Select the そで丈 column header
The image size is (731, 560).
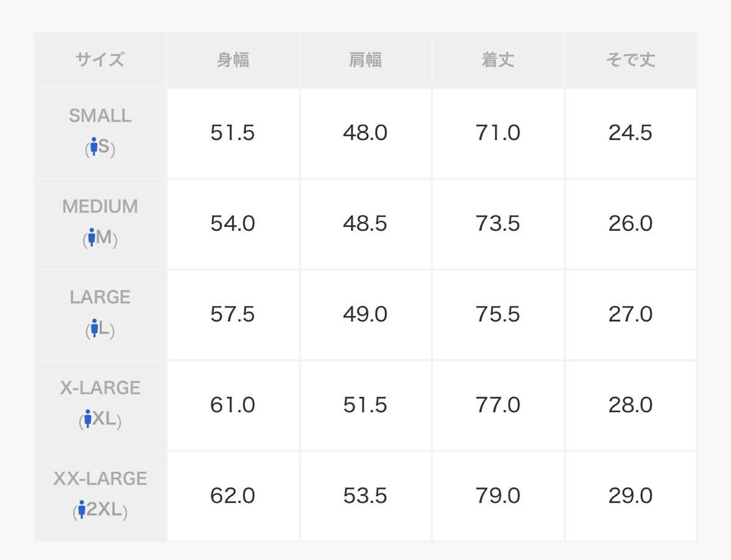pos(630,60)
